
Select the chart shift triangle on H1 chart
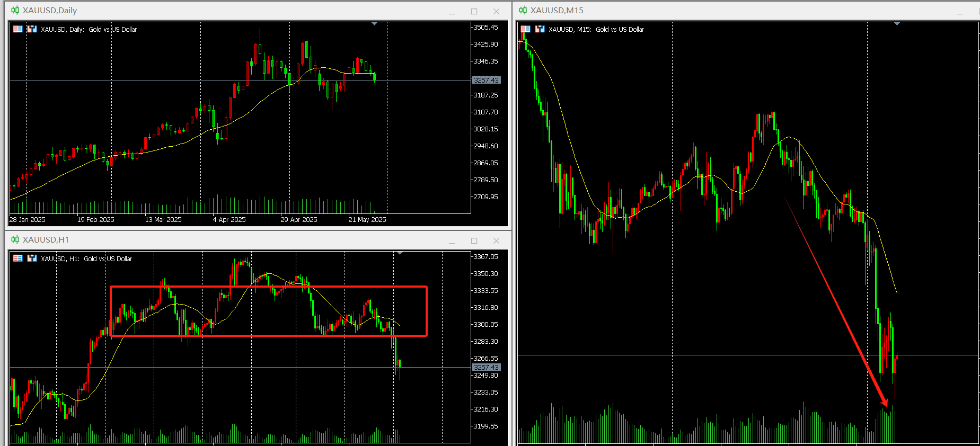[x=400, y=253]
